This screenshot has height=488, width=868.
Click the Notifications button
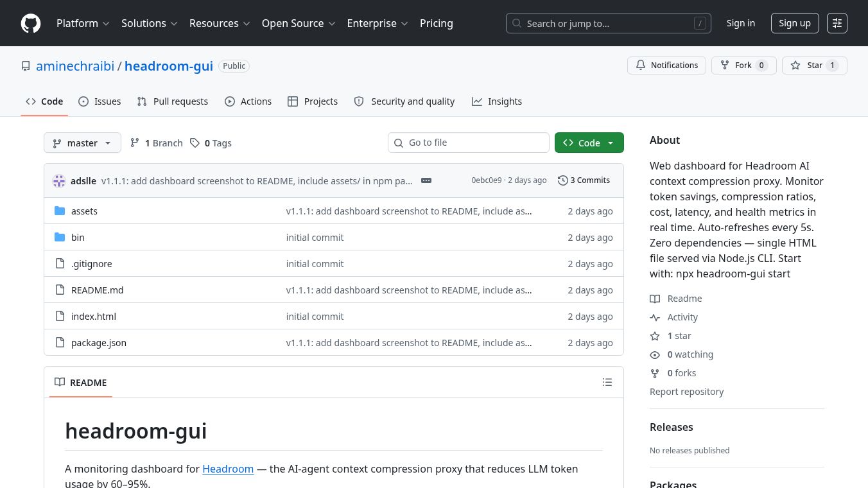667,65
